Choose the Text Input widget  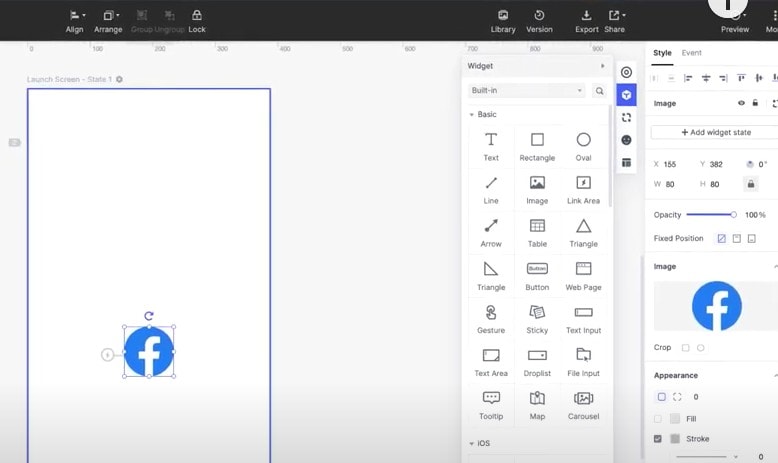pos(584,319)
